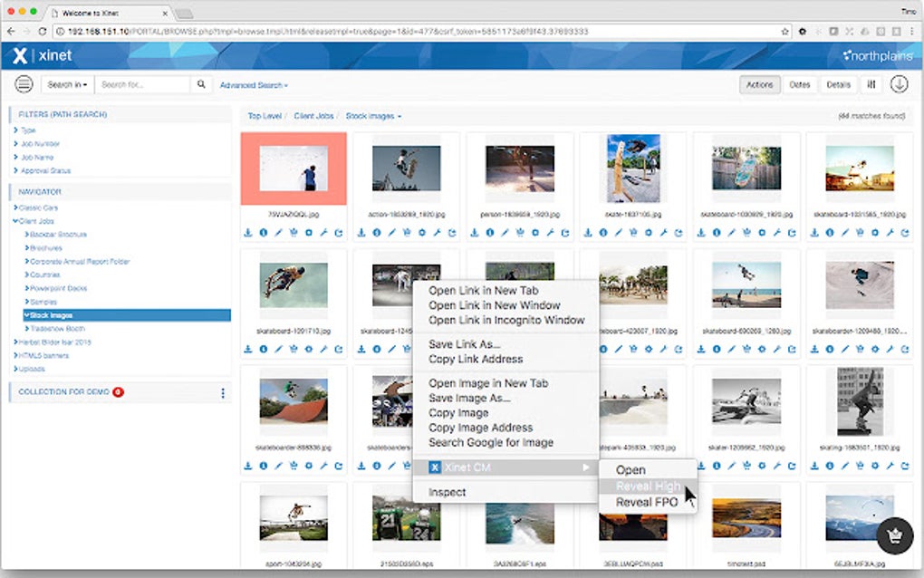Go to Client Jobs breadcrumb link

tap(313, 117)
